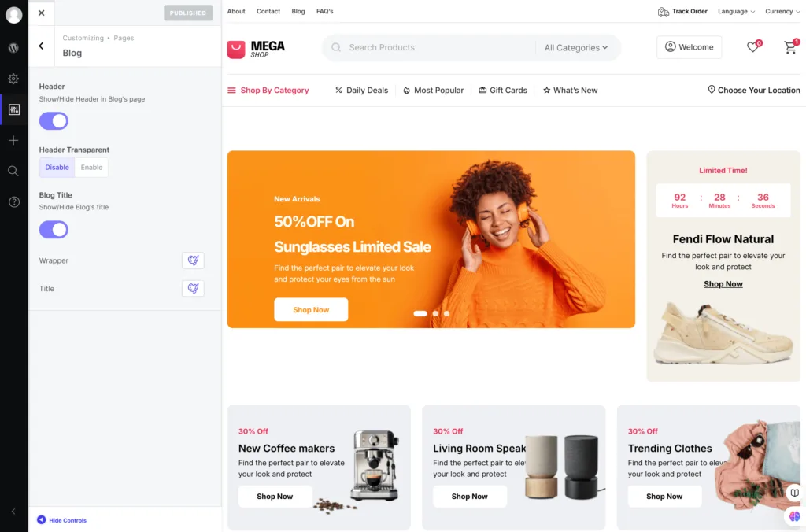Open the settings gear in the sidebar
This screenshot has height=532, width=806.
coord(14,79)
